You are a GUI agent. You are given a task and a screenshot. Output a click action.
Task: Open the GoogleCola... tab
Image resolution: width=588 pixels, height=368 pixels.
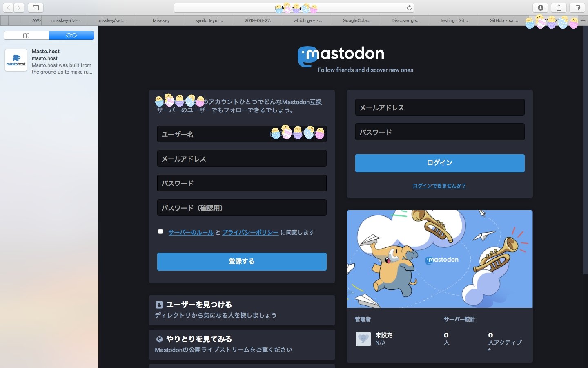click(356, 20)
